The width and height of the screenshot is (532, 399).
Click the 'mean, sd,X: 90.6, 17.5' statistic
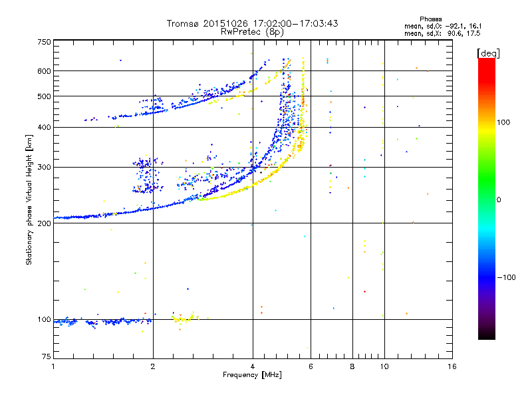pos(442,33)
